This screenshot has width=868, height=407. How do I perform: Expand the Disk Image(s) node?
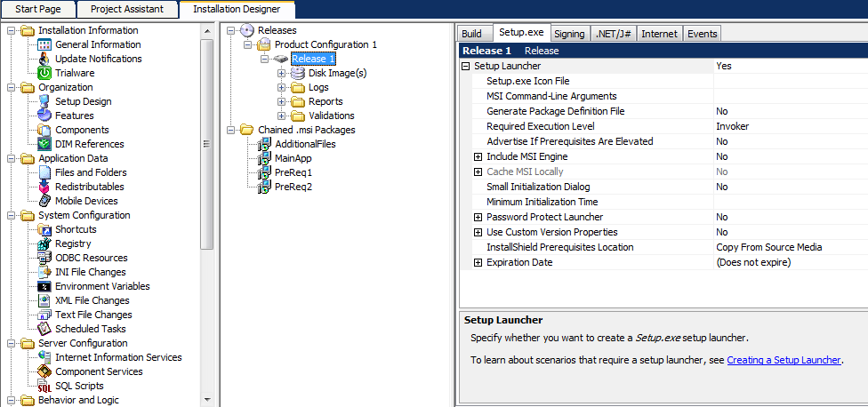(282, 73)
